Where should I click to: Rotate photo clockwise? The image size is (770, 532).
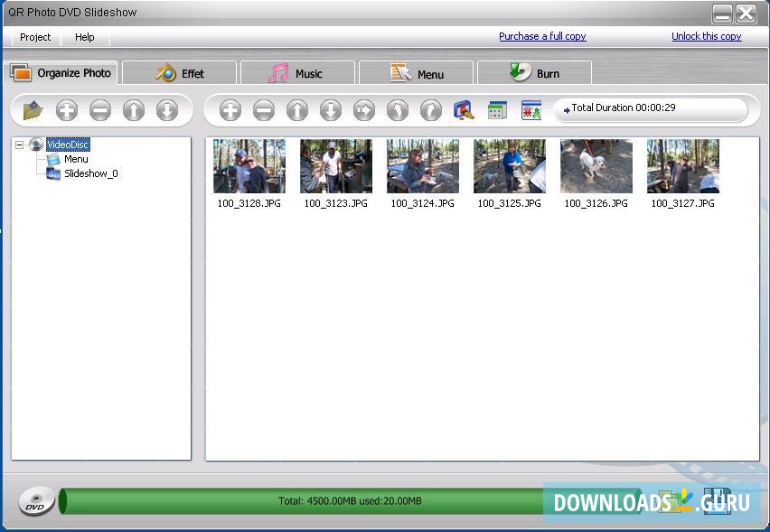[431, 110]
